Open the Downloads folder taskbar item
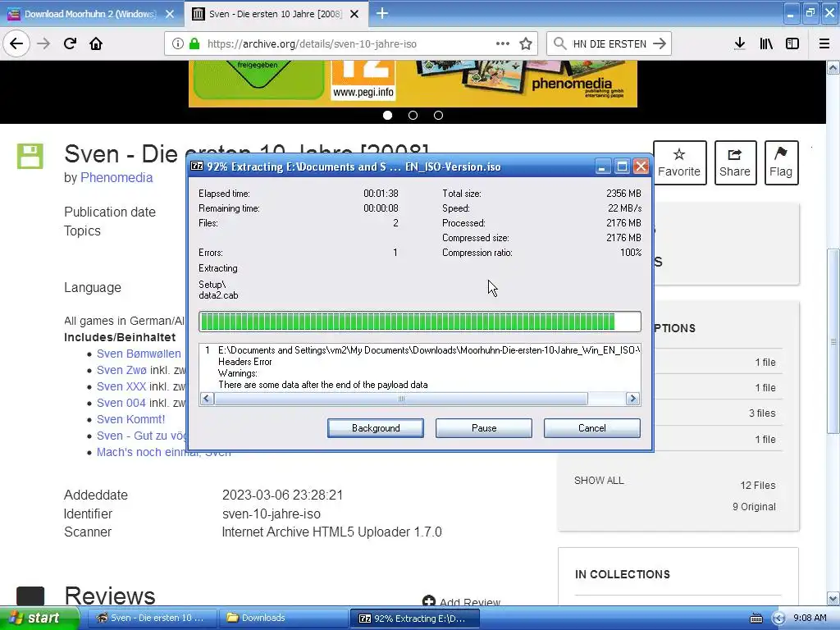 point(284,618)
